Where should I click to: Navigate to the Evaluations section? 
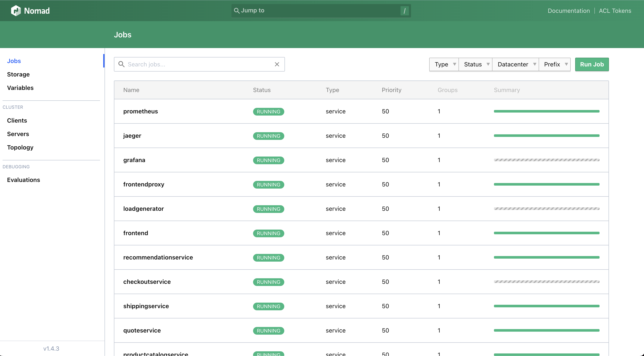tap(23, 179)
